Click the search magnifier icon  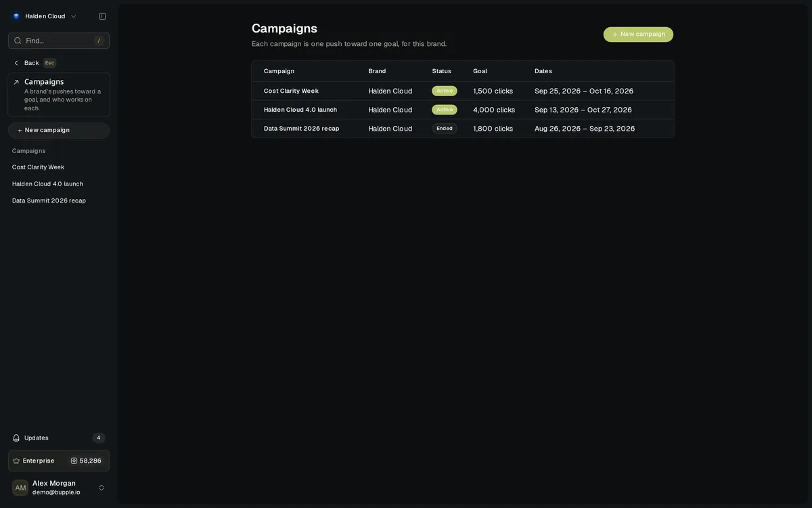pyautogui.click(x=18, y=41)
